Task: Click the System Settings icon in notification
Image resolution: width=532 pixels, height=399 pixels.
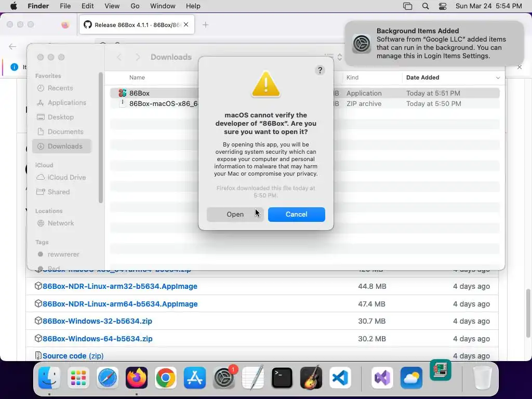Action: pyautogui.click(x=362, y=44)
